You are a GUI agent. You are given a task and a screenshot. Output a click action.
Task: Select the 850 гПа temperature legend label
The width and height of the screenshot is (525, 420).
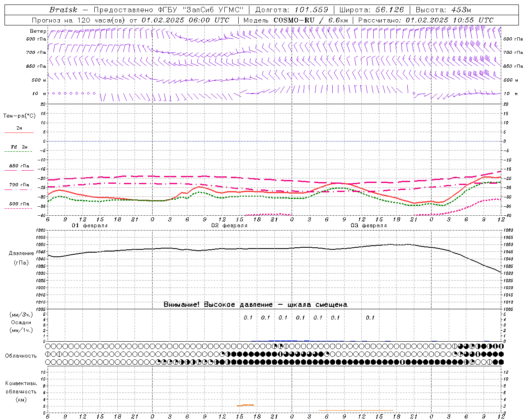(19, 166)
